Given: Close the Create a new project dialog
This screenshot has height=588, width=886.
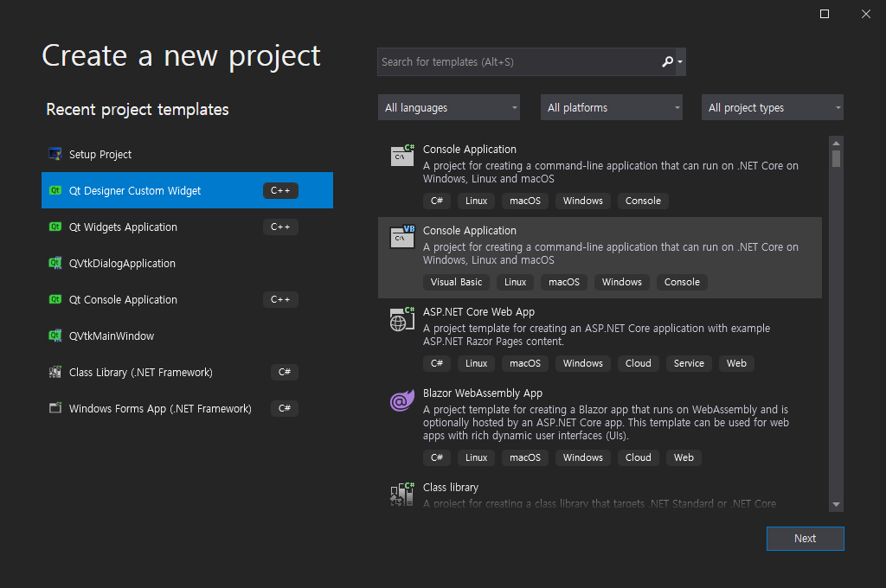Looking at the screenshot, I should pos(865,14).
